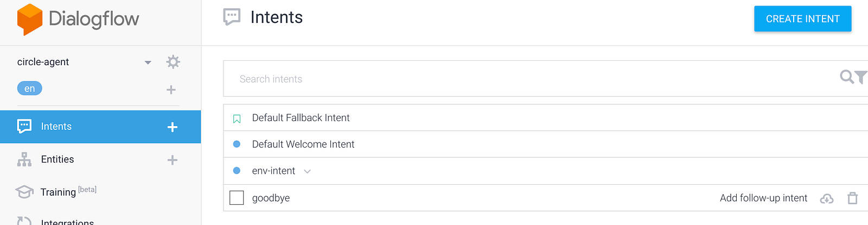
Task: Go to Training beta section
Action: (x=58, y=192)
